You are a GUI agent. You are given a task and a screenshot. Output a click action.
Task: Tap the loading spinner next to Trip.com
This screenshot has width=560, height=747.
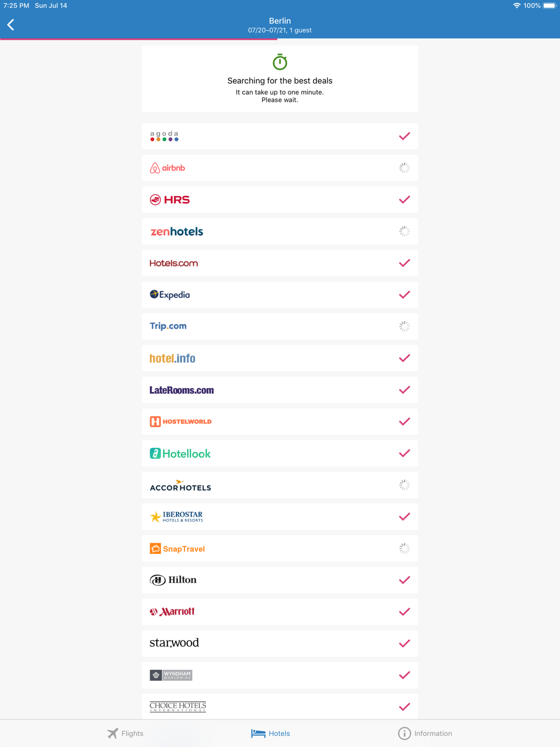[x=404, y=326]
